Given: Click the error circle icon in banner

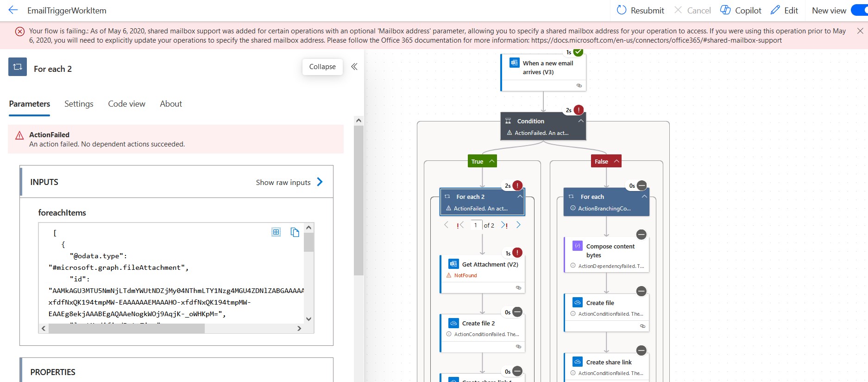Looking at the screenshot, I should [20, 31].
